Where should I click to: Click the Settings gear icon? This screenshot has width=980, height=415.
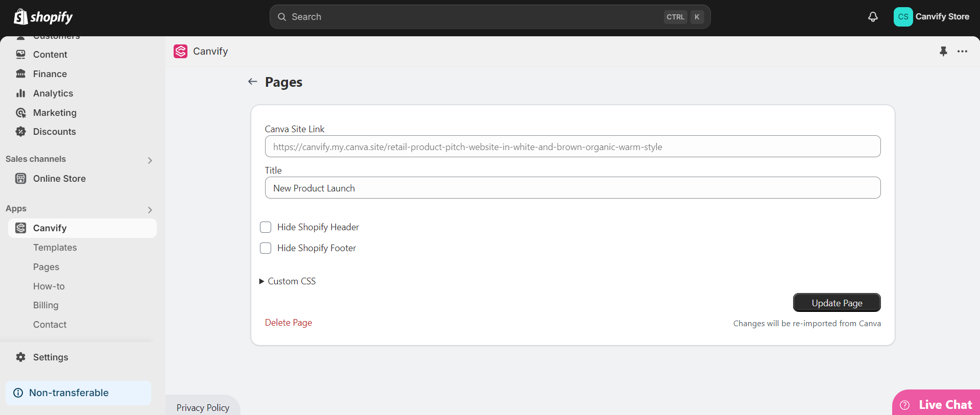pos(20,357)
